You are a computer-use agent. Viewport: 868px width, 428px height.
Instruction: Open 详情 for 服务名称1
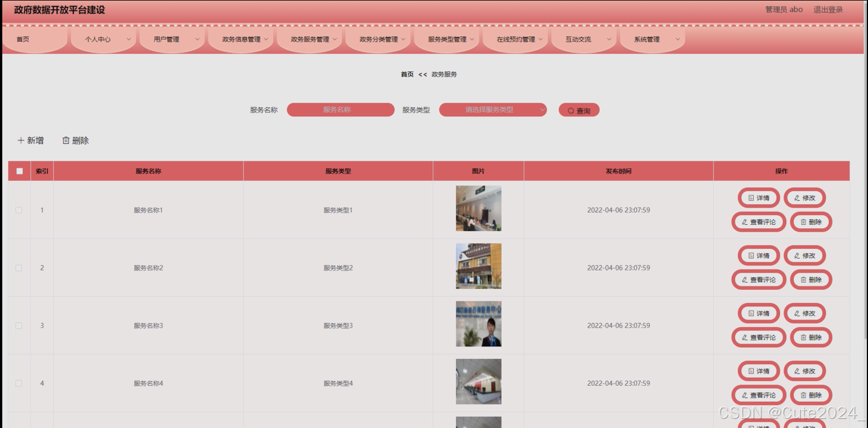[x=758, y=198]
